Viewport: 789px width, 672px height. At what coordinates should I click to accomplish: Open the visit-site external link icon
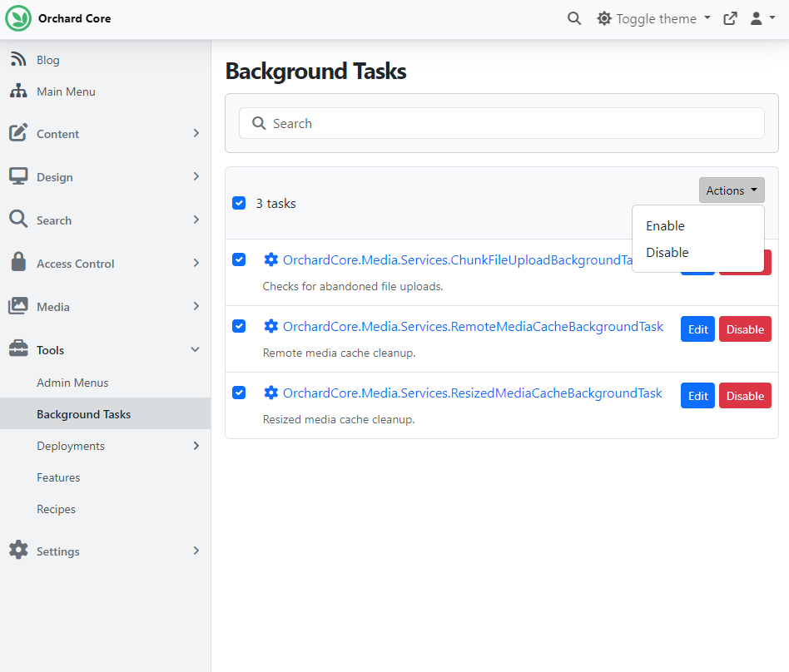click(x=730, y=18)
